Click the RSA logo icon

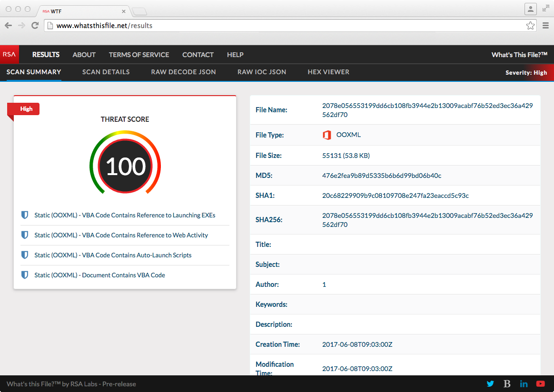coord(9,54)
